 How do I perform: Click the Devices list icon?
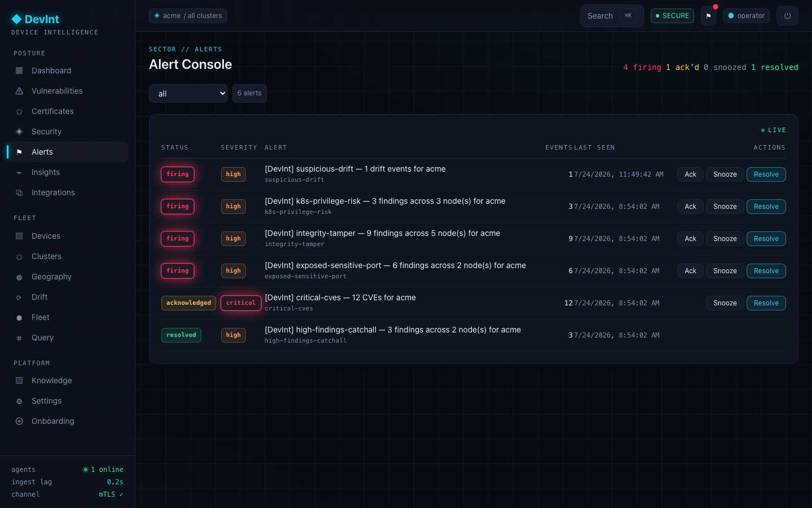coord(19,236)
